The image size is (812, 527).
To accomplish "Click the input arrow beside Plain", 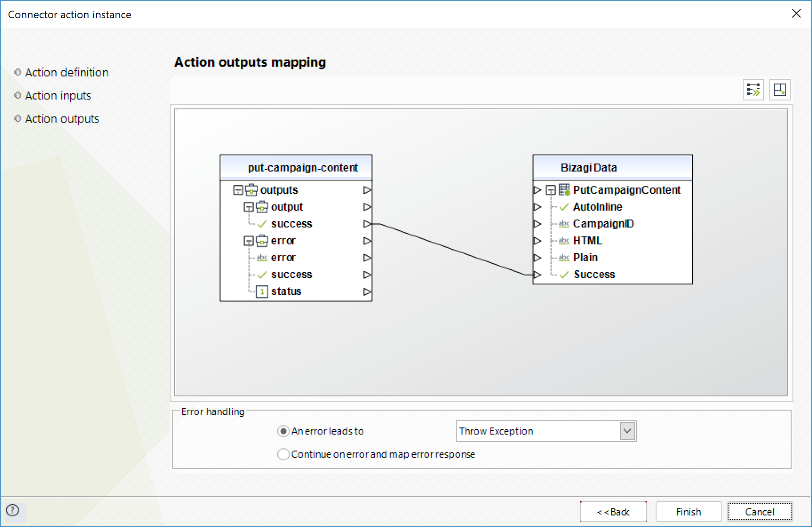I will [537, 257].
